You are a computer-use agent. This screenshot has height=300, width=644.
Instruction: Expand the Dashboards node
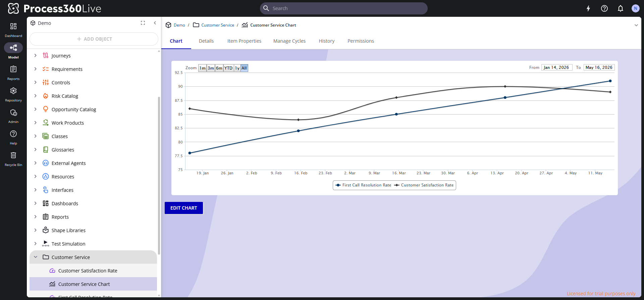[36, 203]
